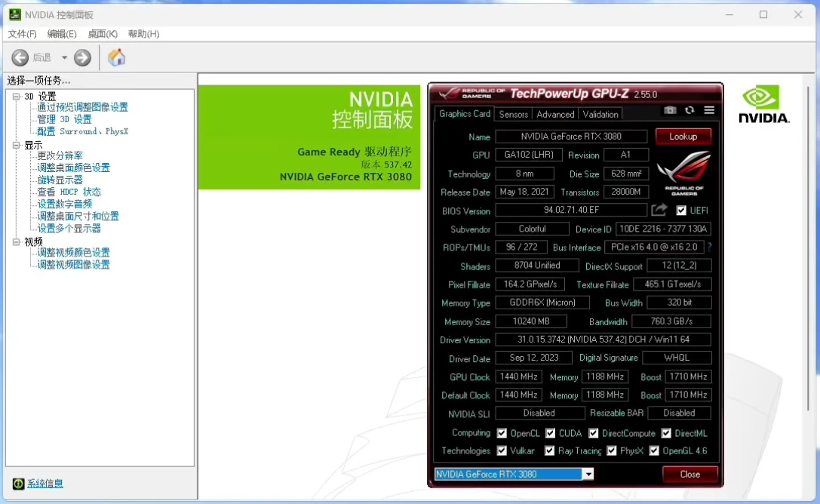Click the Subvendor value Colorful
Image resolution: width=820 pixels, height=504 pixels.
(x=532, y=229)
